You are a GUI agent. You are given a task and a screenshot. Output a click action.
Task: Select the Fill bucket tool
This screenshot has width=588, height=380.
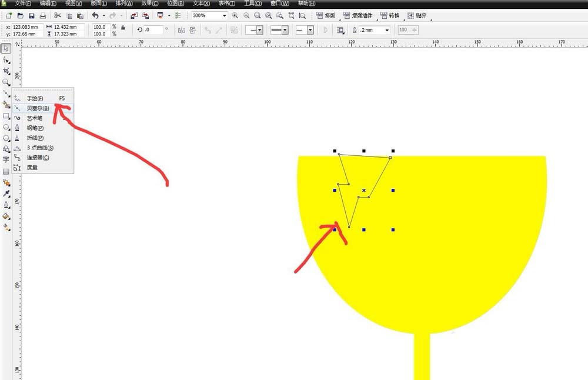[6, 216]
